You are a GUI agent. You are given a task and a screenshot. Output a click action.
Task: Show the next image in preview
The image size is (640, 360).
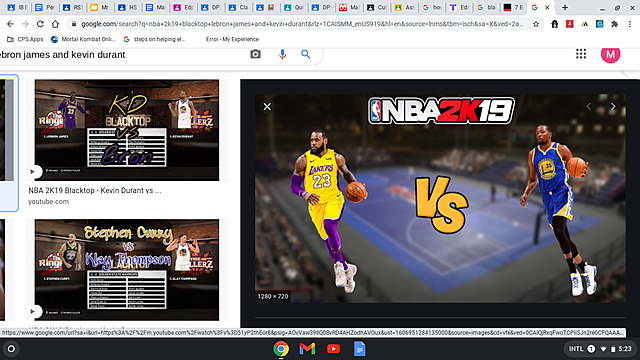[613, 107]
